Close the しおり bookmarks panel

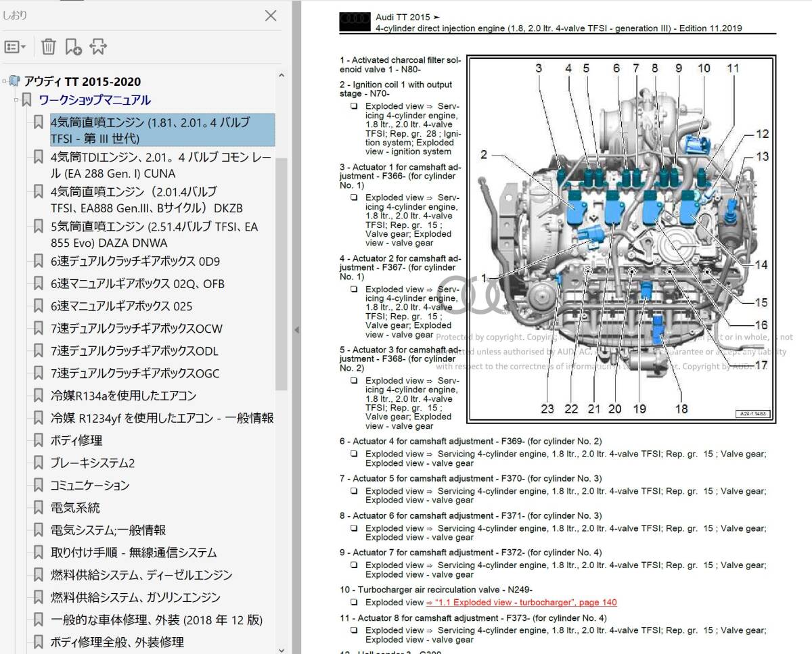tap(271, 16)
